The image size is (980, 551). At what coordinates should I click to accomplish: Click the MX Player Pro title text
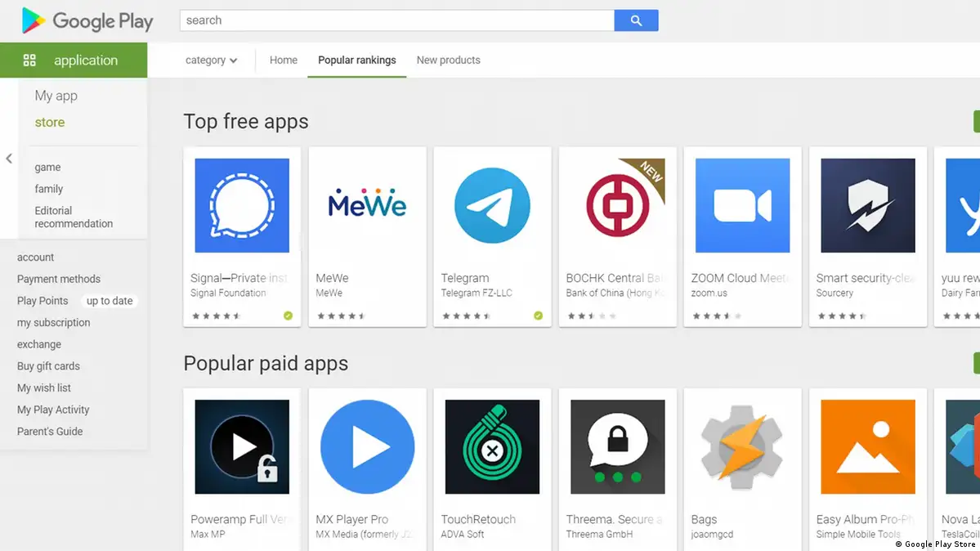(x=352, y=519)
